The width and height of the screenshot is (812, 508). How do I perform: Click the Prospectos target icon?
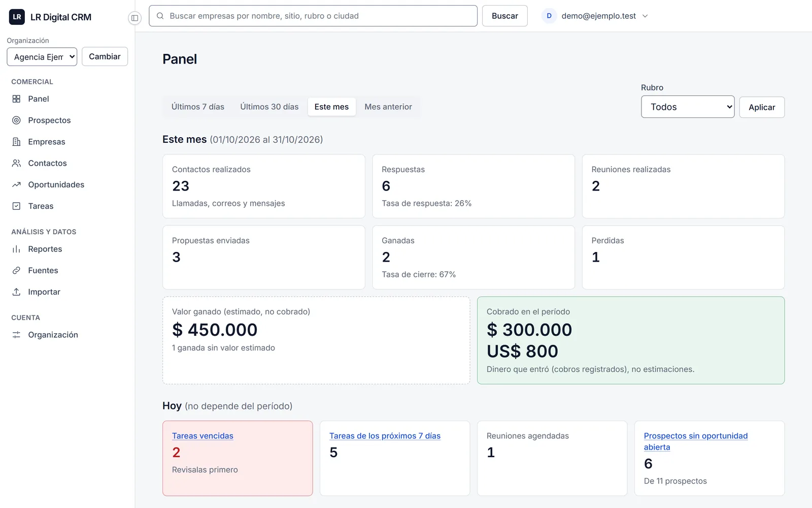point(16,120)
